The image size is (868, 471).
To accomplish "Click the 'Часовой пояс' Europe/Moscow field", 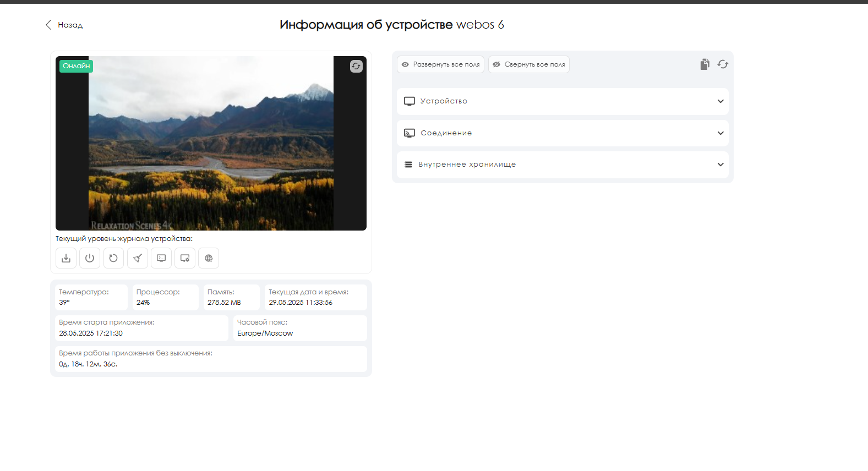I will [300, 328].
